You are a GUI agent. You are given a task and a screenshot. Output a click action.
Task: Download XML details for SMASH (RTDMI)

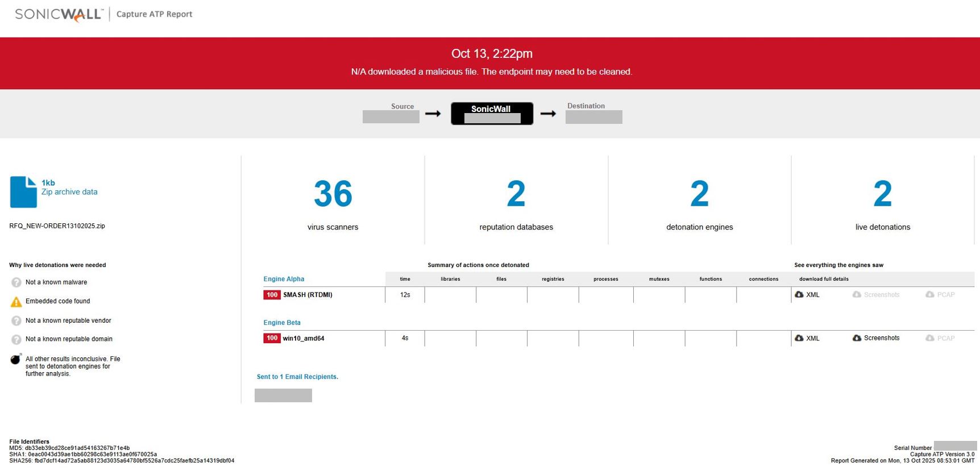pos(813,295)
